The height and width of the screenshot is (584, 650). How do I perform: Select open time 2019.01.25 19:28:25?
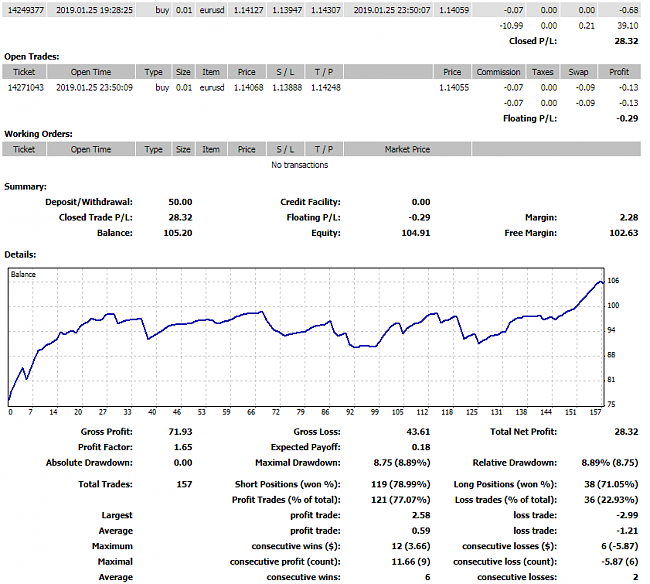95,10
